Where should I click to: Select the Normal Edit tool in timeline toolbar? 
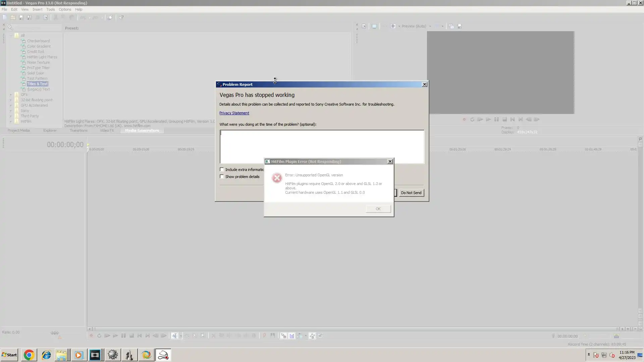point(175,336)
